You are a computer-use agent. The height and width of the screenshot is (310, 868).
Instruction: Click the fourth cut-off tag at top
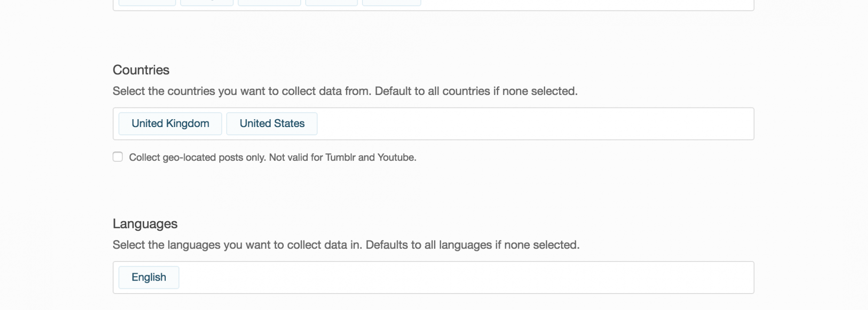[331, 3]
